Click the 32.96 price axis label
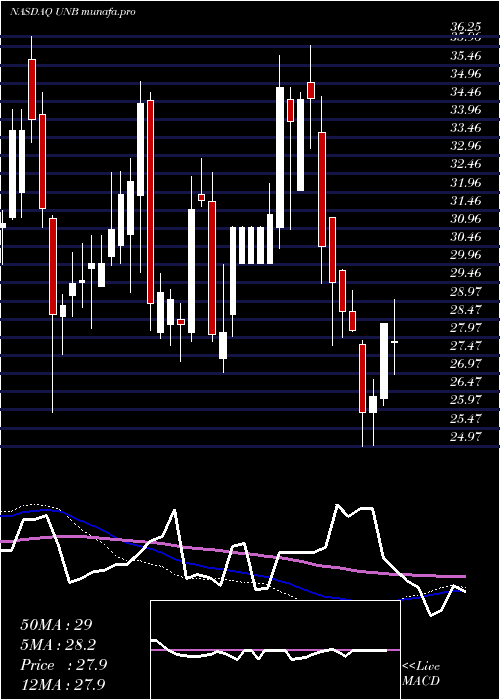Viewport: 500px width, 700px height. [x=466, y=146]
